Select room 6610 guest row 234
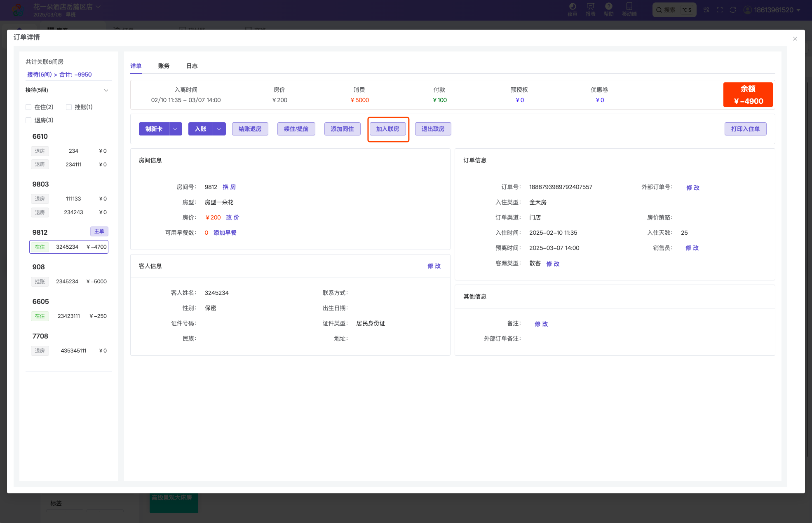Screen dimensions: 812x523 [x=69, y=151]
